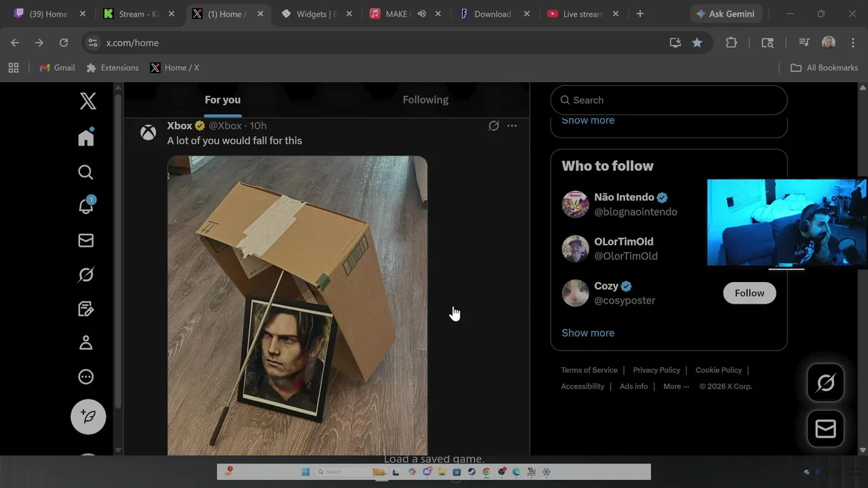Screen dimensions: 868x488
Task: Click the X Search field
Action: click(669, 100)
